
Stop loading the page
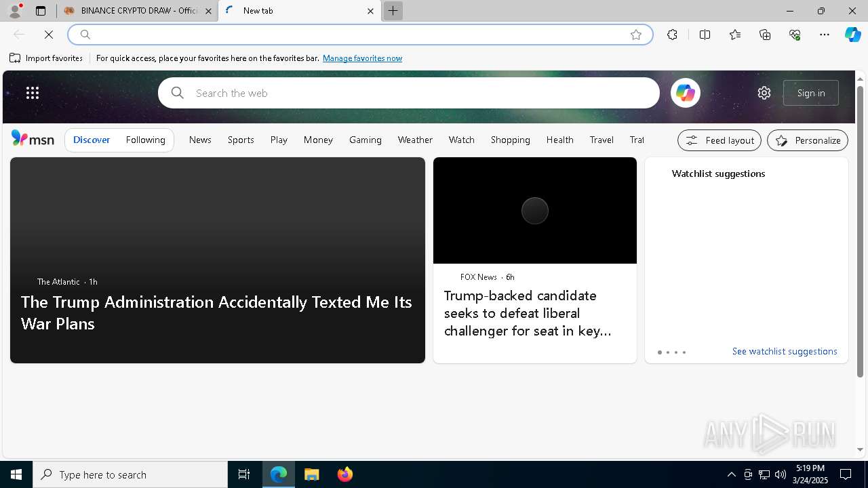pos(49,35)
